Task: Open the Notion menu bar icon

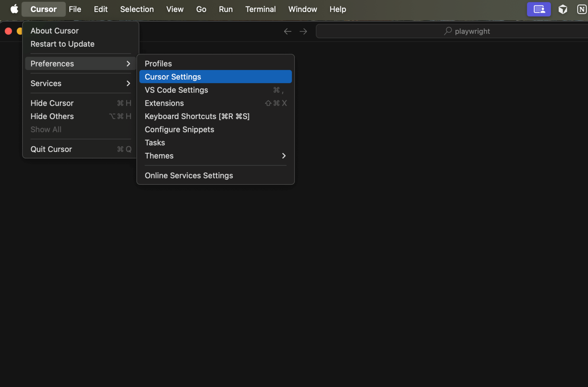Action: 581,9
